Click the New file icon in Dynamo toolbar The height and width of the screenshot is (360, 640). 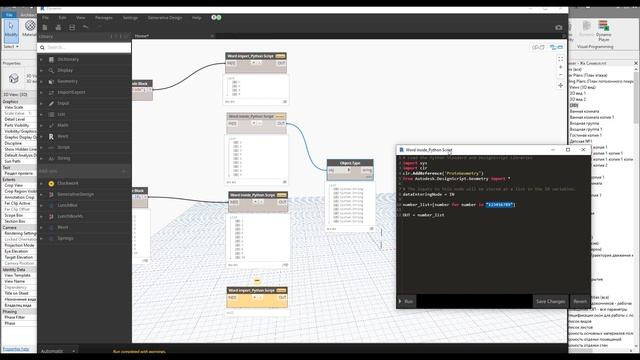pyautogui.click(x=45, y=27)
